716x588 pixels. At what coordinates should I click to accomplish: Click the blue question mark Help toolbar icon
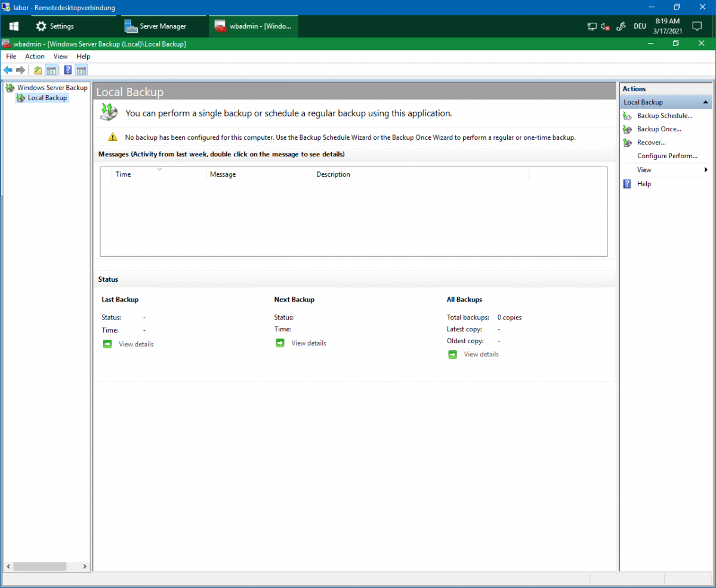click(x=68, y=70)
